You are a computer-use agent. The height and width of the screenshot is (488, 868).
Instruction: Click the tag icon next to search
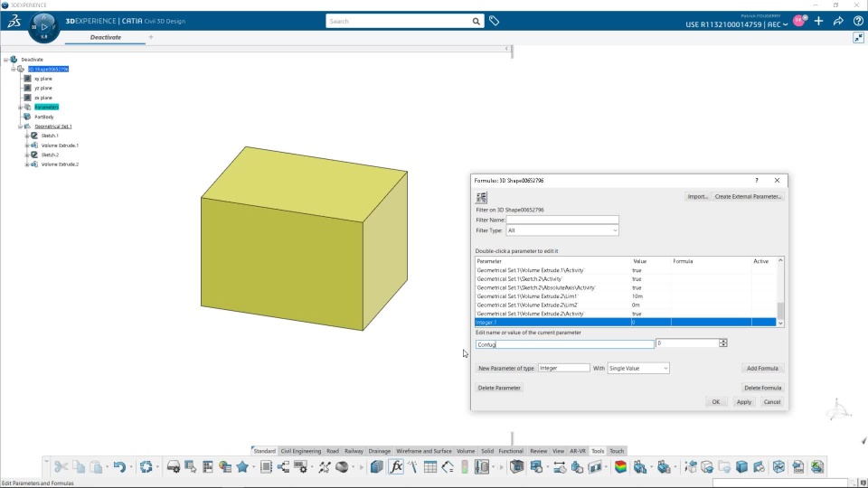(495, 21)
